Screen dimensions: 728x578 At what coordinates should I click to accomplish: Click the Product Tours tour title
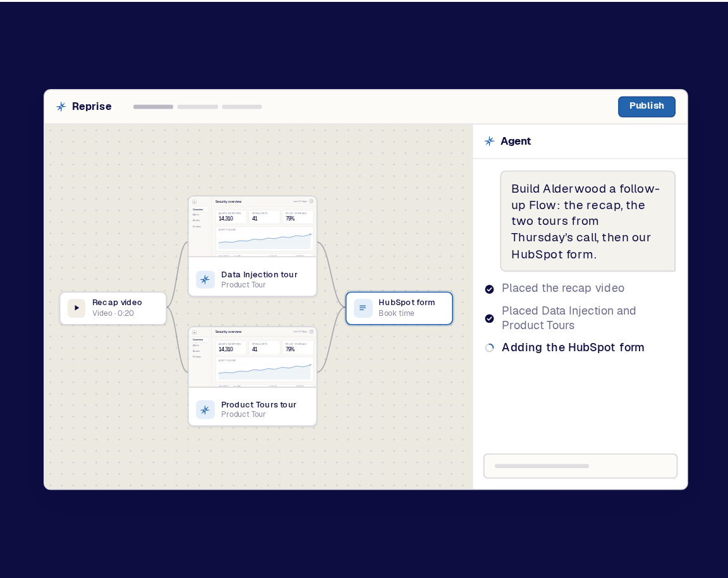tap(258, 404)
